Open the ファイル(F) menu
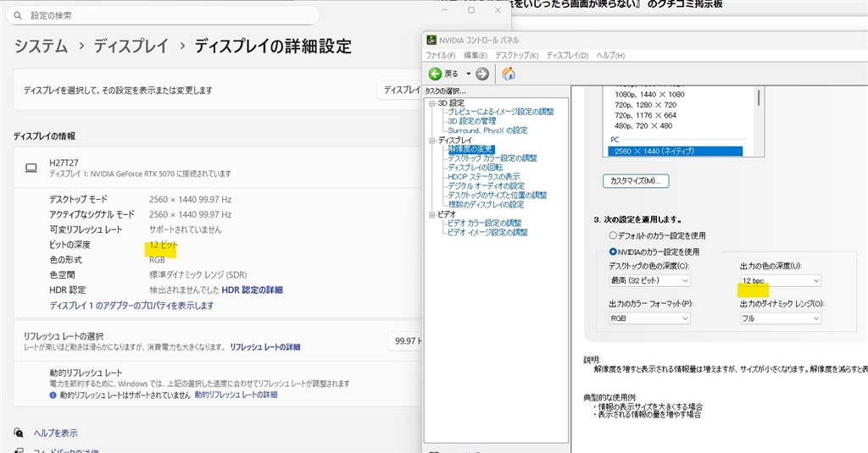 click(440, 55)
